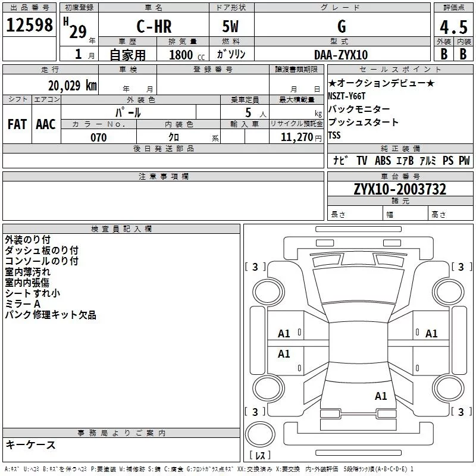This screenshot has height=476, width=476.
Task: Select the TSS sales point
Action: (x=334, y=135)
